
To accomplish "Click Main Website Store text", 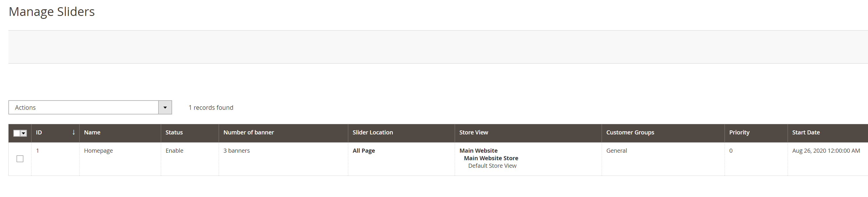I will coord(491,158).
